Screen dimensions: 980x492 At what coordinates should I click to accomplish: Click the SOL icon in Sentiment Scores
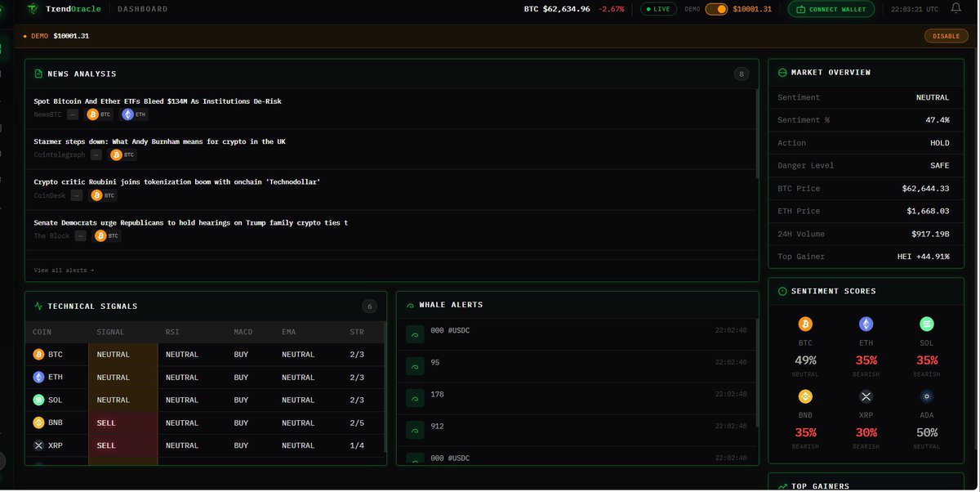click(x=927, y=324)
